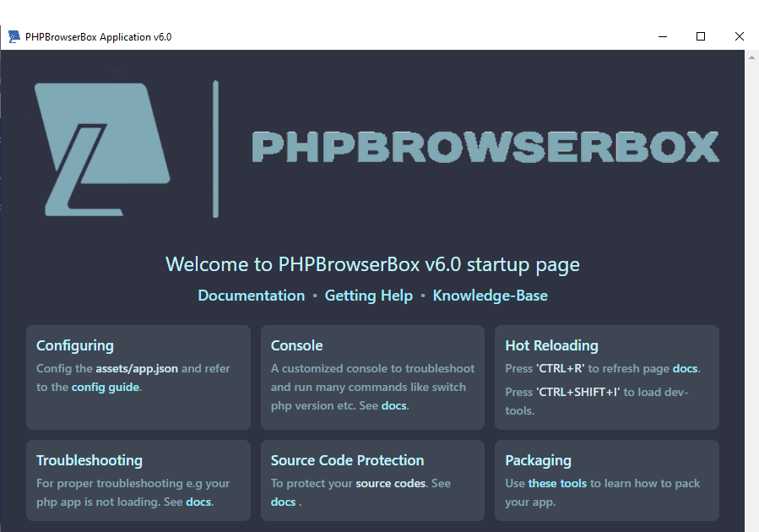Click the bold source codes text
Image resolution: width=759 pixels, height=532 pixels.
(x=391, y=483)
